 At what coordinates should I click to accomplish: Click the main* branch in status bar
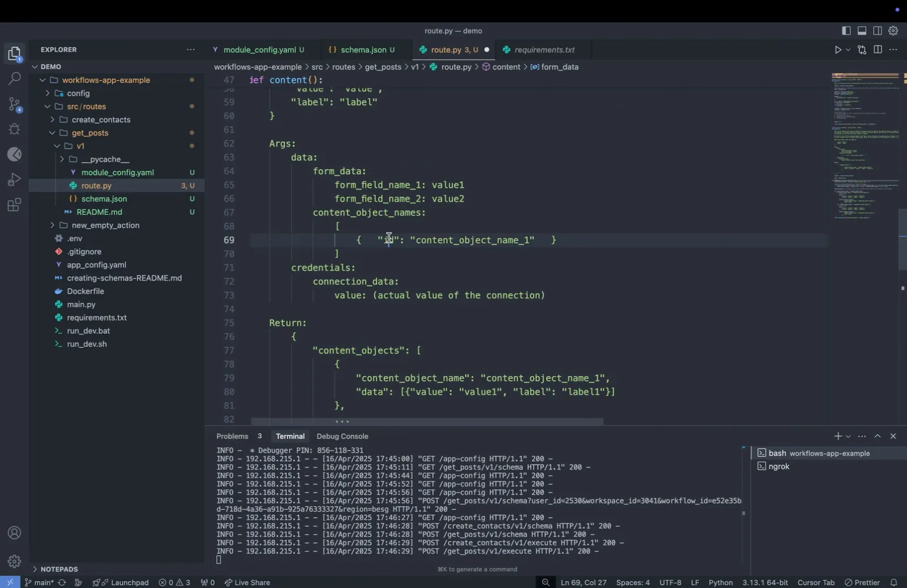tap(39, 582)
